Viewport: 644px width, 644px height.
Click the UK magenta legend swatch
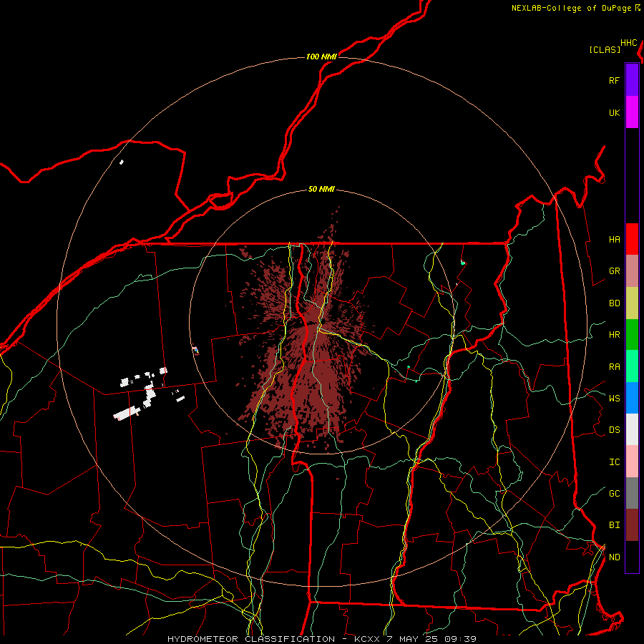632,112
